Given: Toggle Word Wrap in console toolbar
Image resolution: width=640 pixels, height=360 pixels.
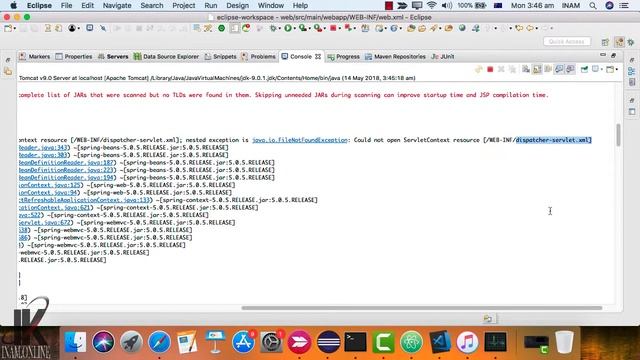Looking at the screenshot, I should pyautogui.click(x=548, y=69).
